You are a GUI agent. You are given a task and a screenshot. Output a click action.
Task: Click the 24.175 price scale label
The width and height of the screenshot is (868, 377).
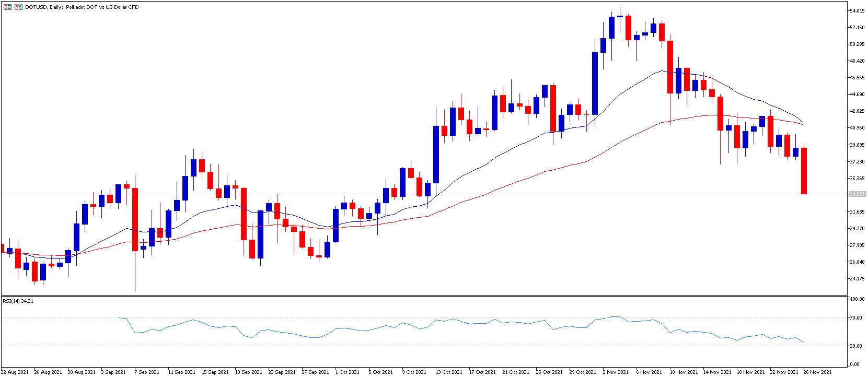(857, 278)
